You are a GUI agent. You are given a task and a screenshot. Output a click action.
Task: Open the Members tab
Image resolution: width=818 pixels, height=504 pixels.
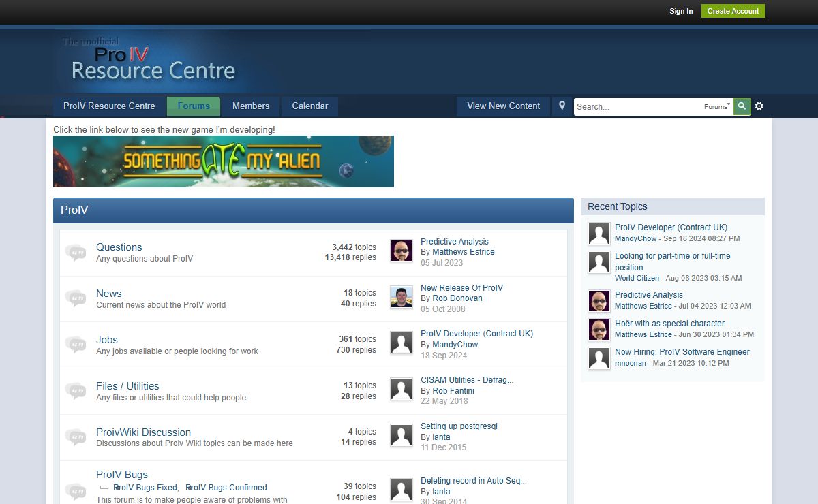coord(251,106)
